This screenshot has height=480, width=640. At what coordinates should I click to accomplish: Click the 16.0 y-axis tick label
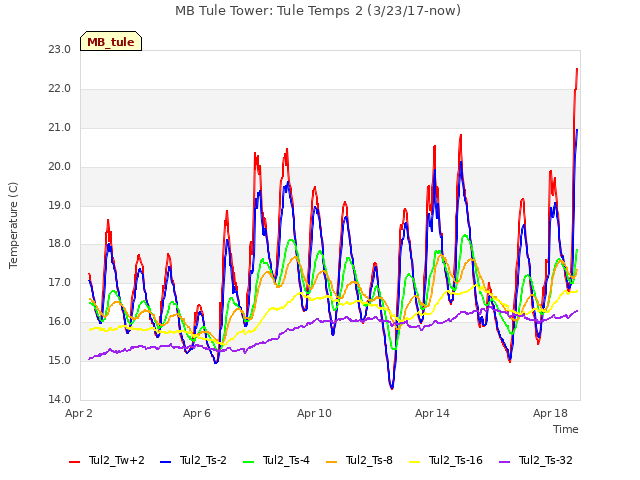click(x=60, y=322)
